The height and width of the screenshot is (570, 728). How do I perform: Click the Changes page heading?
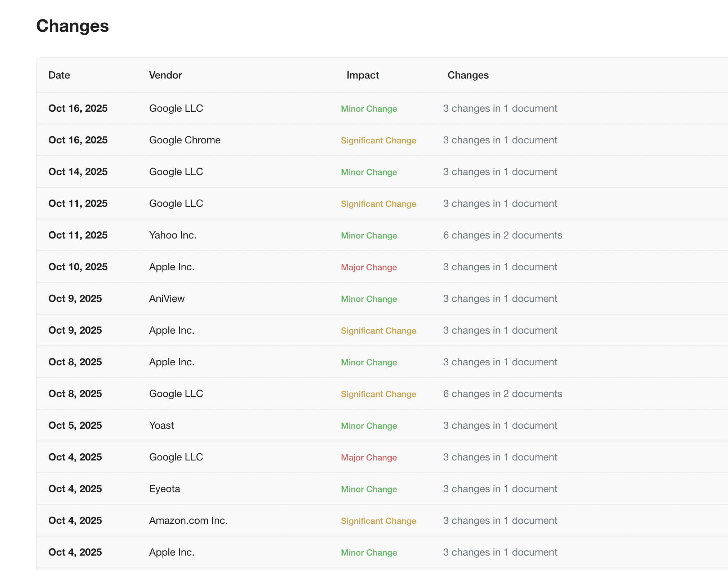click(72, 26)
